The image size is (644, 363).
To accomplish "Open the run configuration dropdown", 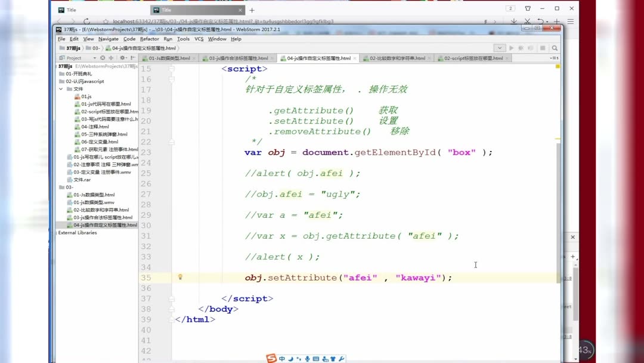I will [x=500, y=48].
